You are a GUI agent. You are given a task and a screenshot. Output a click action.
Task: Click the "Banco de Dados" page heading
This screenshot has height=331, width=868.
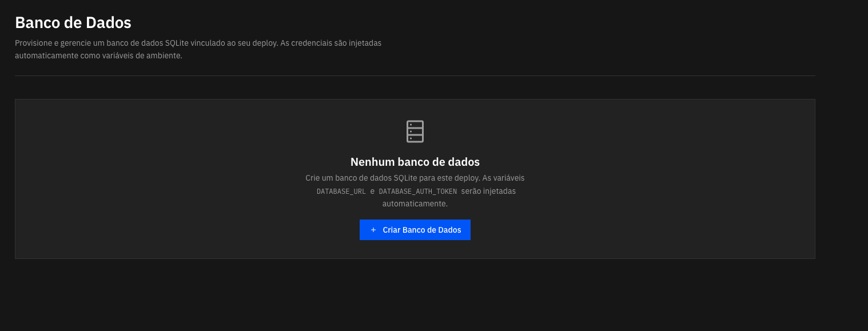pyautogui.click(x=73, y=23)
